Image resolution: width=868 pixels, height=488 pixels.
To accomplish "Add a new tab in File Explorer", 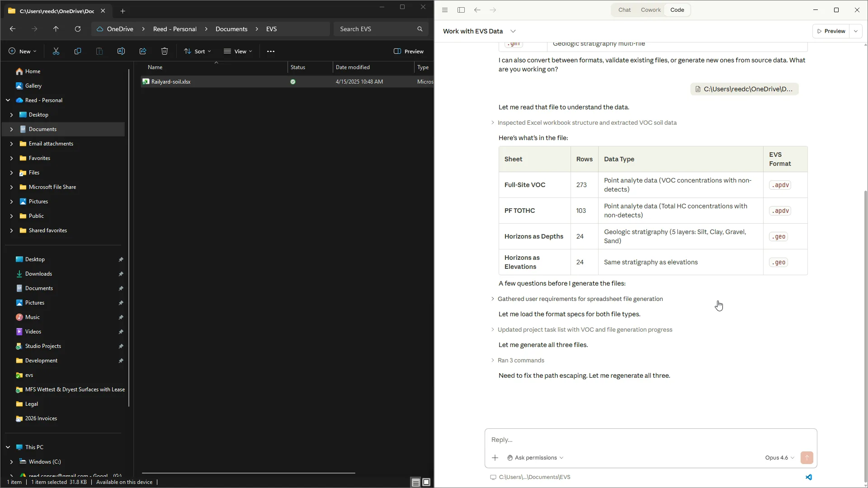I will pyautogui.click(x=123, y=11).
